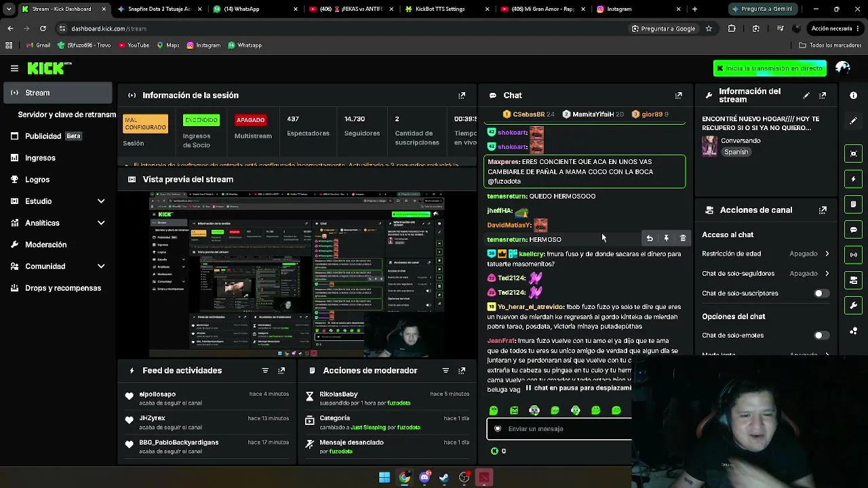Screen dimensions: 868x488
Task: Toggle the channel actions widget in right sidebar
Action: pos(854,280)
